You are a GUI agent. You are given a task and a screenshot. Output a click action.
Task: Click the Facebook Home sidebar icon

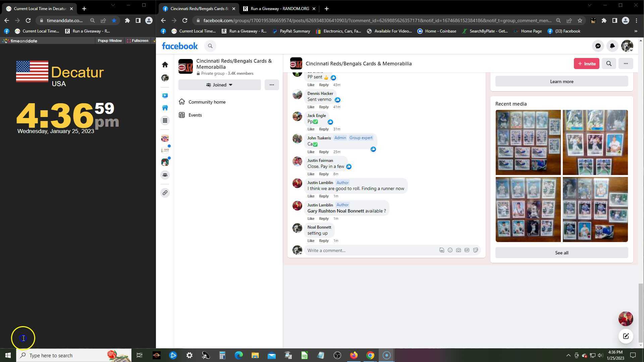tap(165, 64)
